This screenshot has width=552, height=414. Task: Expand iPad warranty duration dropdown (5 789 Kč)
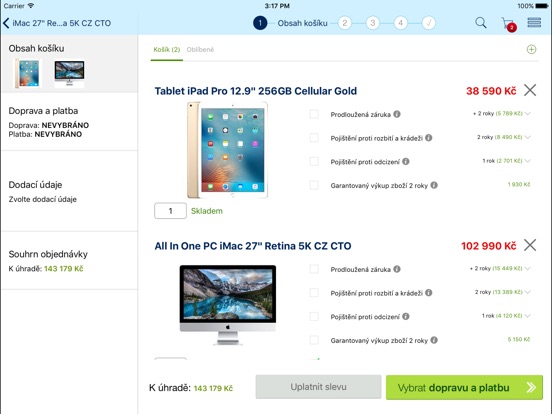(x=502, y=113)
